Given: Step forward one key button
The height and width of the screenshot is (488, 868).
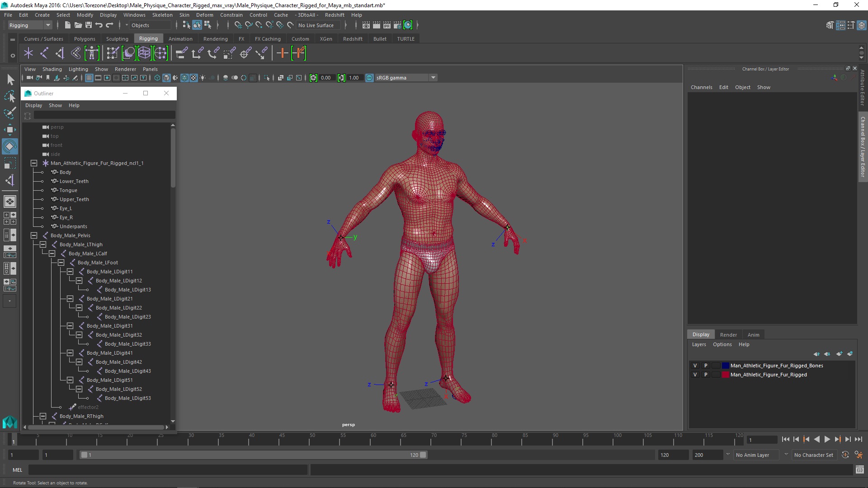Looking at the screenshot, I should [x=838, y=439].
